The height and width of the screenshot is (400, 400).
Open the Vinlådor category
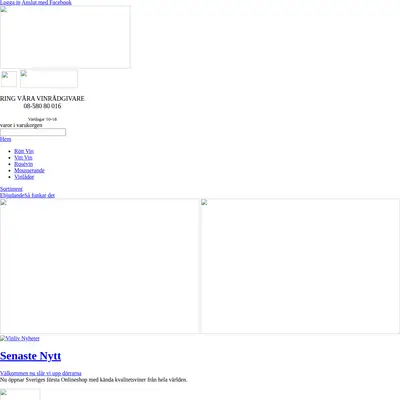pos(24,177)
